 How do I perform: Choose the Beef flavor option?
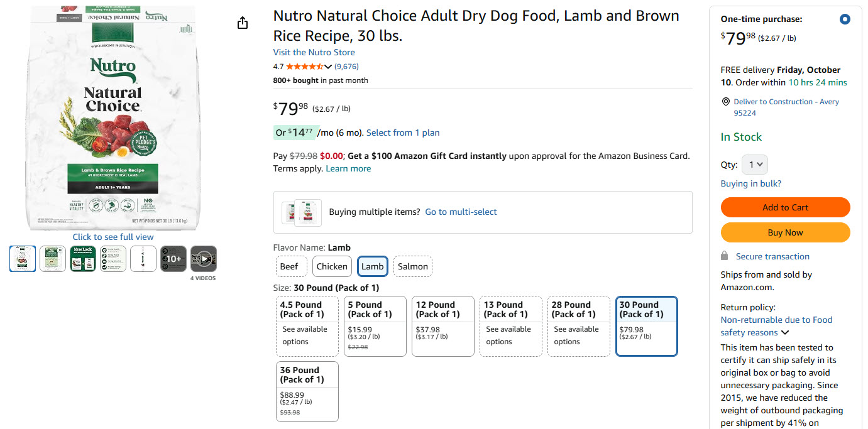click(289, 266)
